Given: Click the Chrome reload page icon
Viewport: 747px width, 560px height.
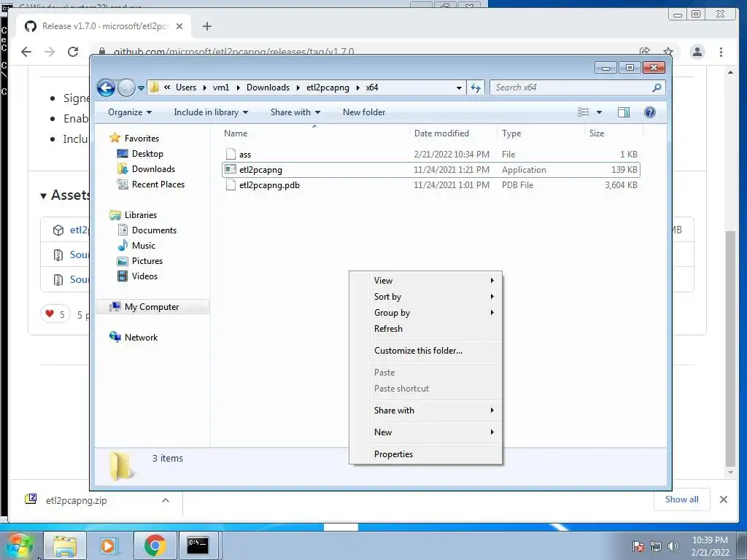Looking at the screenshot, I should pos(73,52).
